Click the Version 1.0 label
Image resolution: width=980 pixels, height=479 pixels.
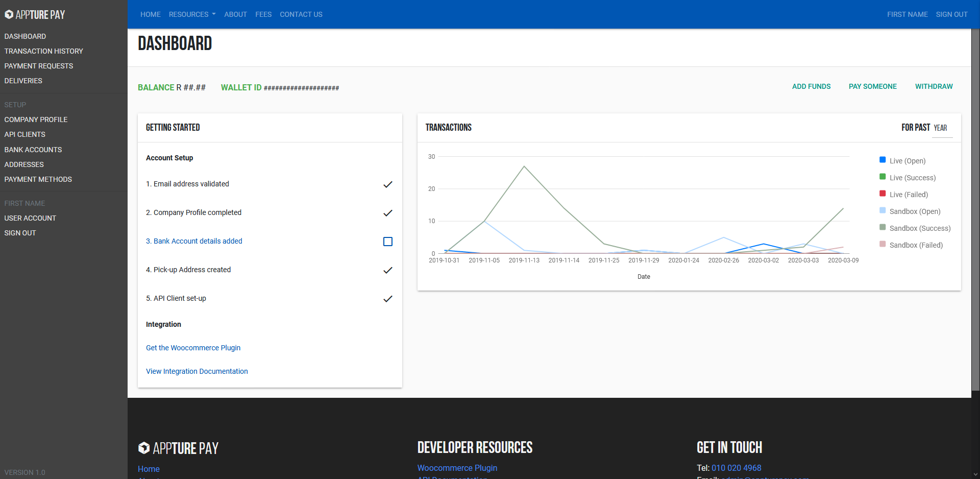(x=24, y=472)
